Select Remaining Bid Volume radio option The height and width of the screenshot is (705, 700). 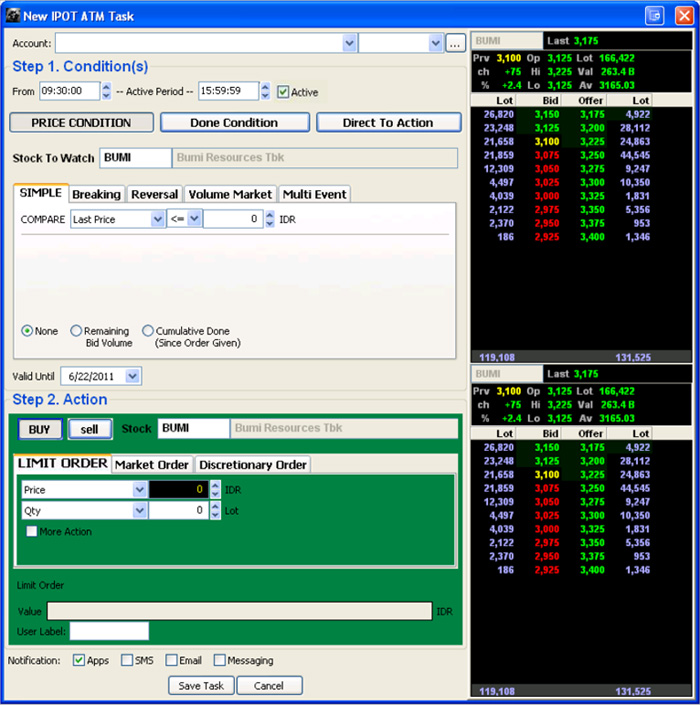(76, 331)
